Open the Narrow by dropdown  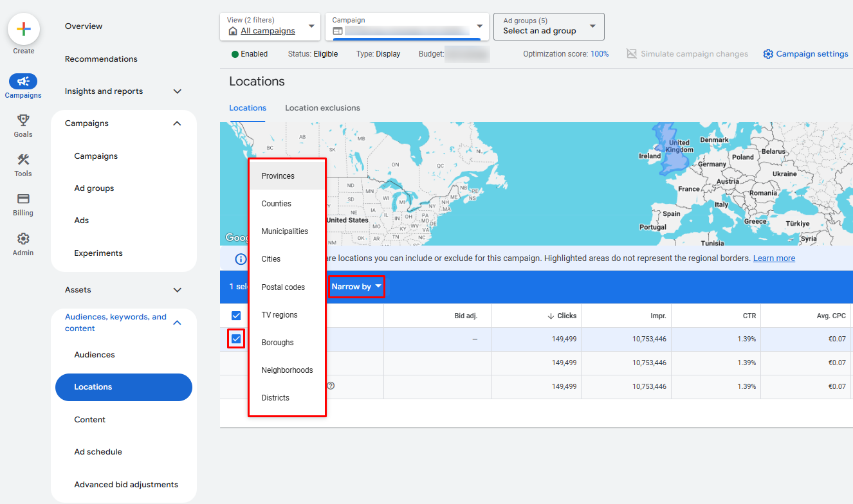[357, 287]
